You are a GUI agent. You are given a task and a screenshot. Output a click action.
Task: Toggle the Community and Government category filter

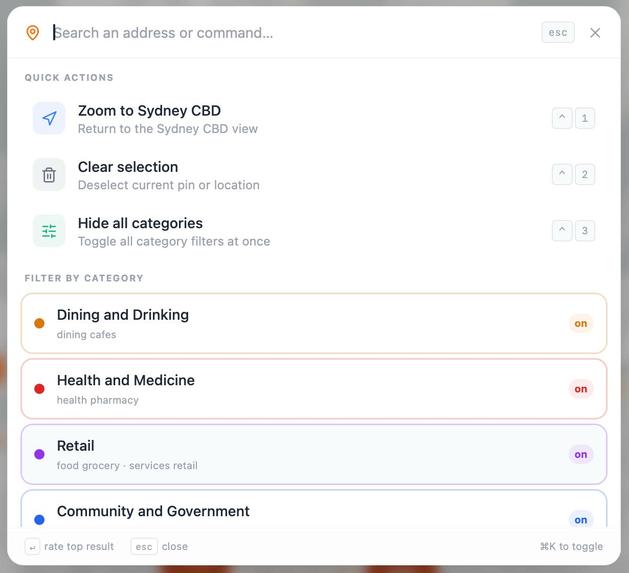pos(314,509)
